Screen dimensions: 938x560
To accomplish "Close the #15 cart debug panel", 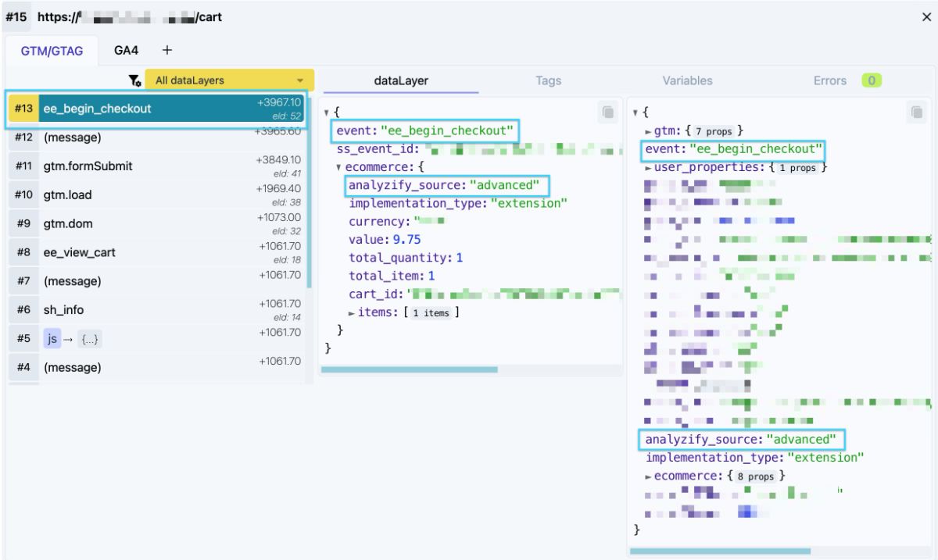I will 926,16.
